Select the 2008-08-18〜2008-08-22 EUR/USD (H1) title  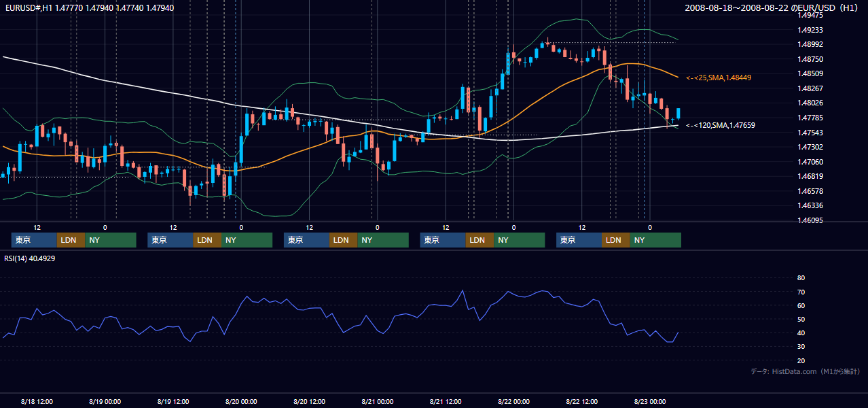773,7
